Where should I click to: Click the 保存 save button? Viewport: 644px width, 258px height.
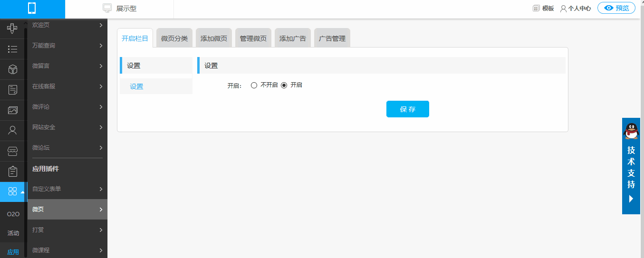tap(408, 109)
